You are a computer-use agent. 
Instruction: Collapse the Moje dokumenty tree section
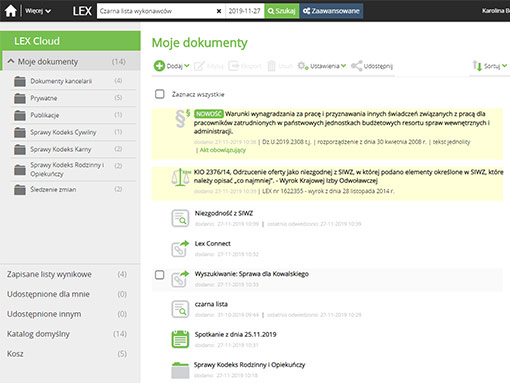point(11,61)
